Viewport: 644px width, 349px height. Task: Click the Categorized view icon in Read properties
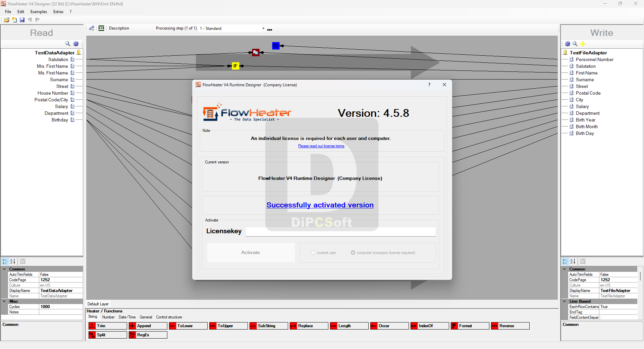click(5, 261)
